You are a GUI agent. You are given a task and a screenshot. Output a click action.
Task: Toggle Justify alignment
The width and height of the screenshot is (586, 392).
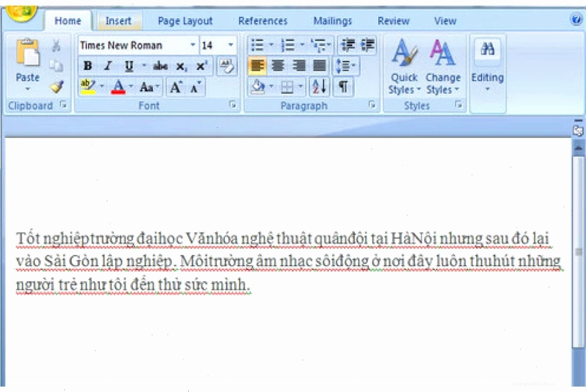tap(319, 66)
